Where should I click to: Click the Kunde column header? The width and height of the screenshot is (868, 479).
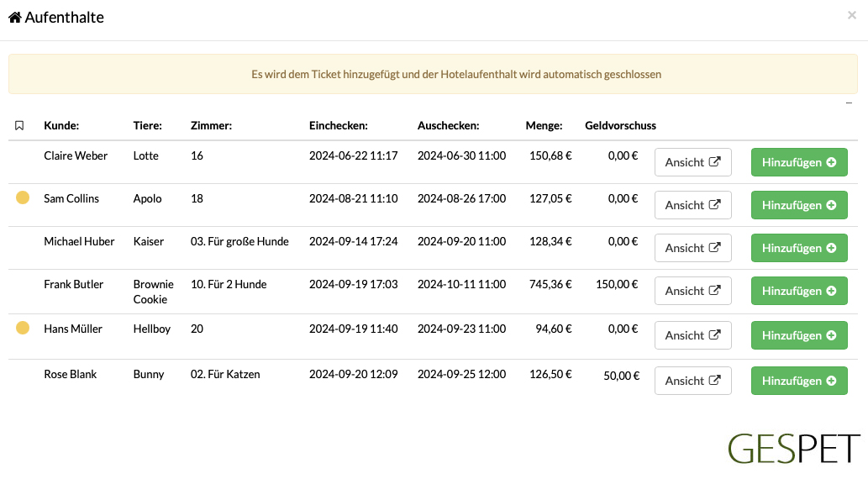pyautogui.click(x=61, y=126)
